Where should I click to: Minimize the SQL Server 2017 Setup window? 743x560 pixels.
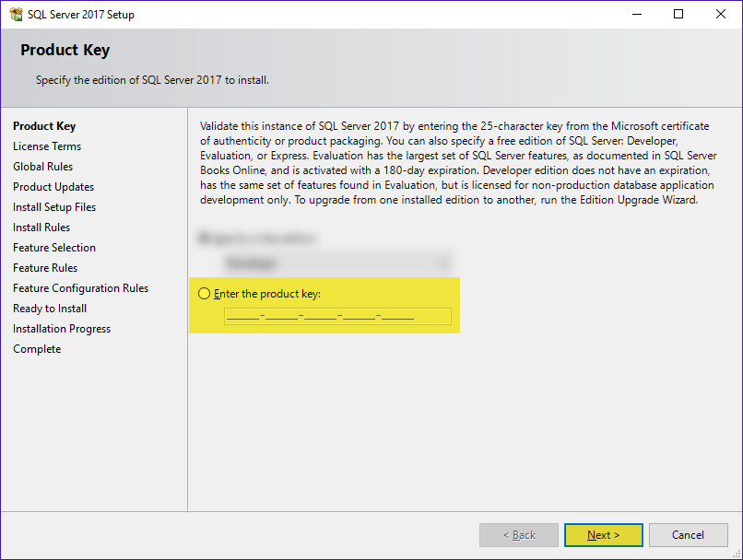click(x=637, y=14)
